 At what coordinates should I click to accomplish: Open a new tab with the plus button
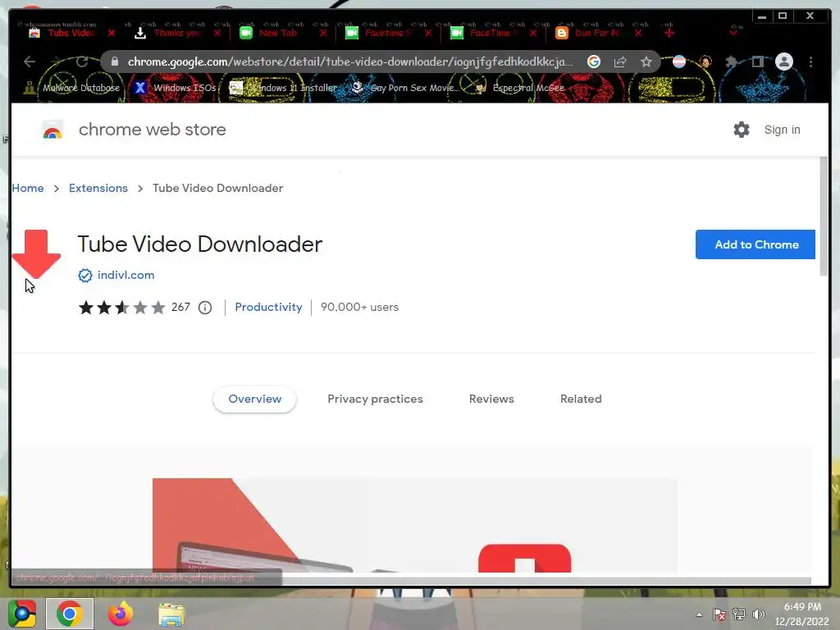pos(669,33)
